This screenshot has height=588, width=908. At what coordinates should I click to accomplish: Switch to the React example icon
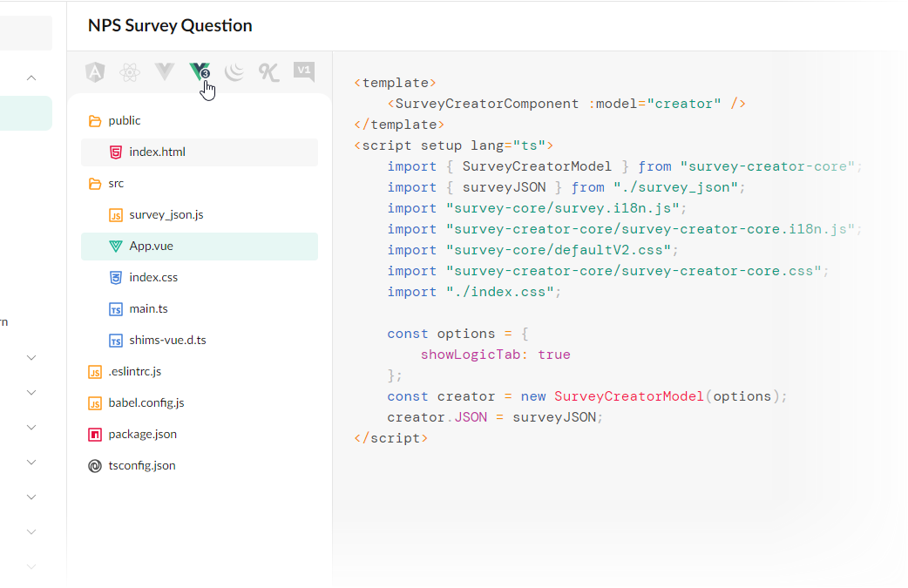click(x=129, y=72)
